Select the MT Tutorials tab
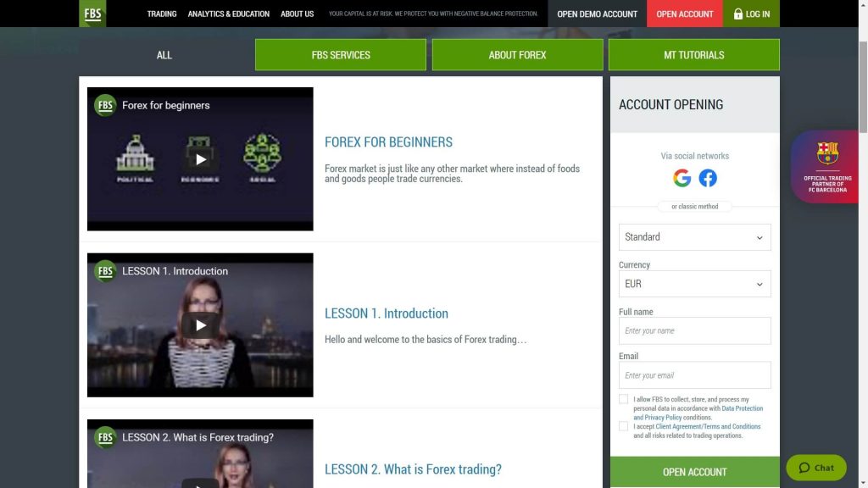 pos(693,55)
